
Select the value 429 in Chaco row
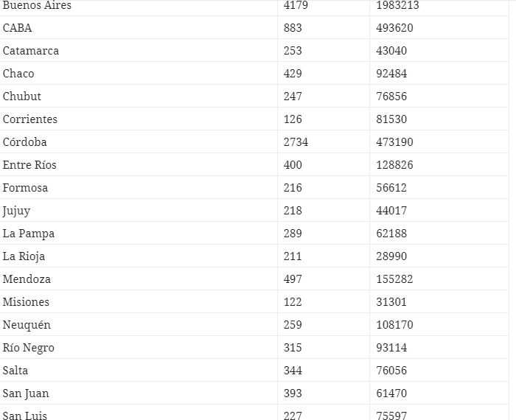pos(293,74)
